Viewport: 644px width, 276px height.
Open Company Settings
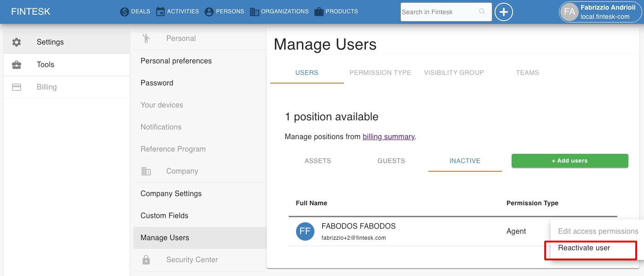(199, 194)
